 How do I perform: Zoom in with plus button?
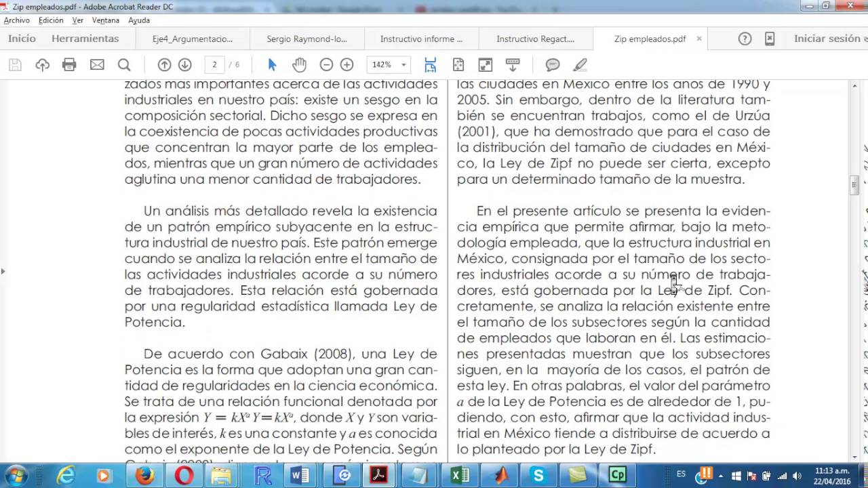click(347, 65)
